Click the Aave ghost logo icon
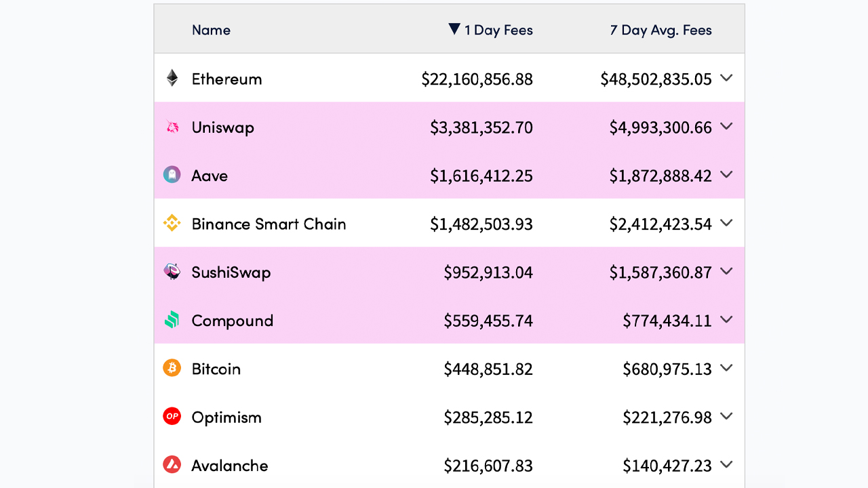 tap(172, 175)
